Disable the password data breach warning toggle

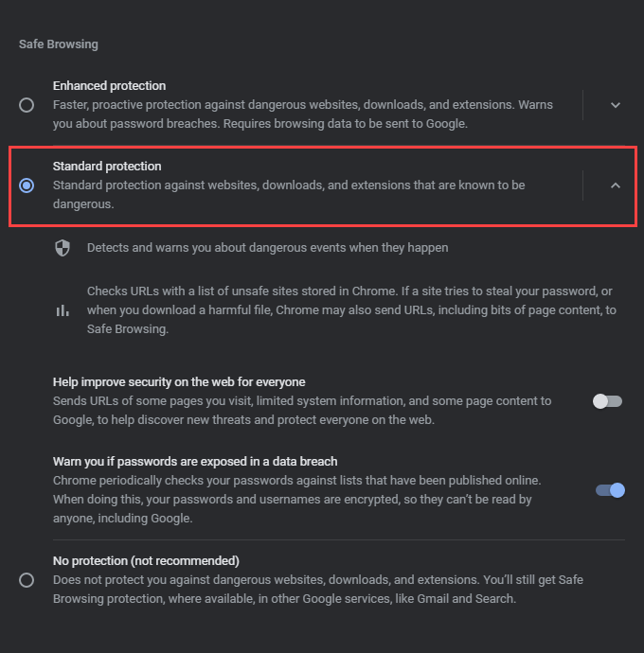coord(610,490)
